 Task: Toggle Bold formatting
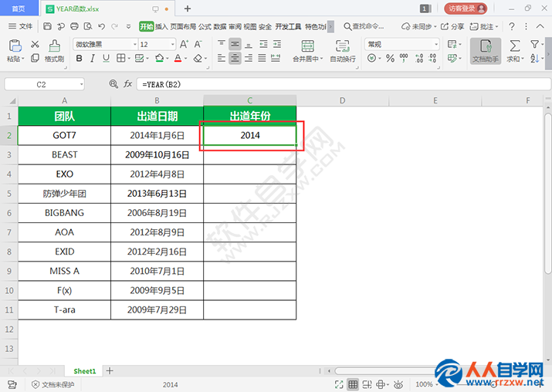tap(80, 58)
